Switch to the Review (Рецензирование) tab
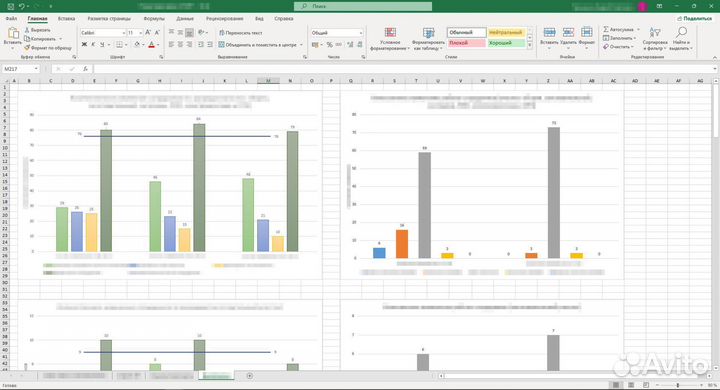This screenshot has height=390, width=720. [225, 19]
